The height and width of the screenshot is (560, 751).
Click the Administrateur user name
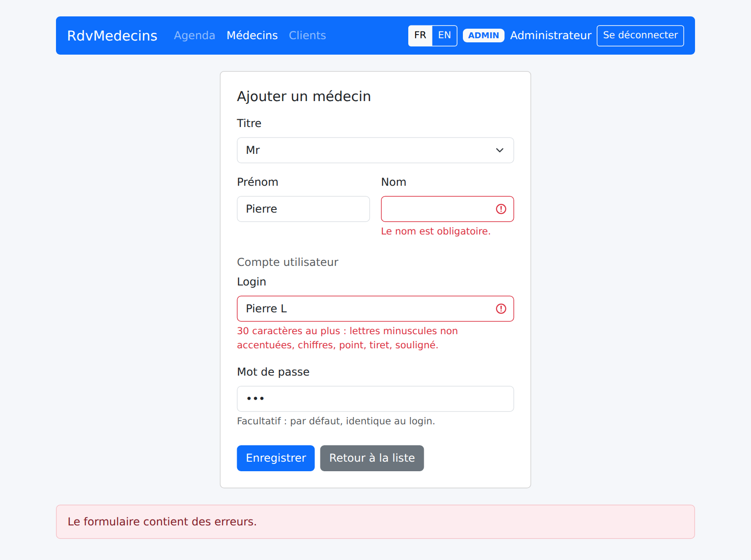click(x=551, y=36)
